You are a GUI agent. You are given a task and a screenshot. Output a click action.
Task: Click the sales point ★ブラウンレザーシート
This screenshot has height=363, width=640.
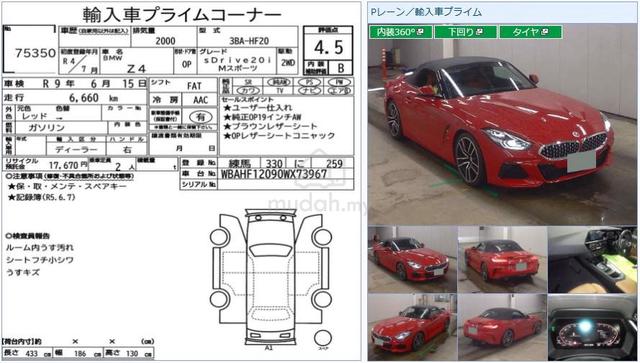[270, 127]
